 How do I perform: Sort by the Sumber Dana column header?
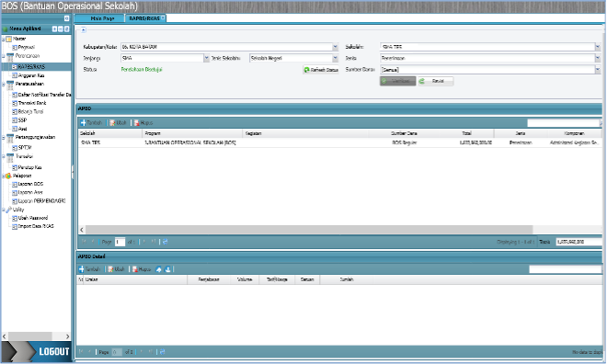(x=404, y=133)
